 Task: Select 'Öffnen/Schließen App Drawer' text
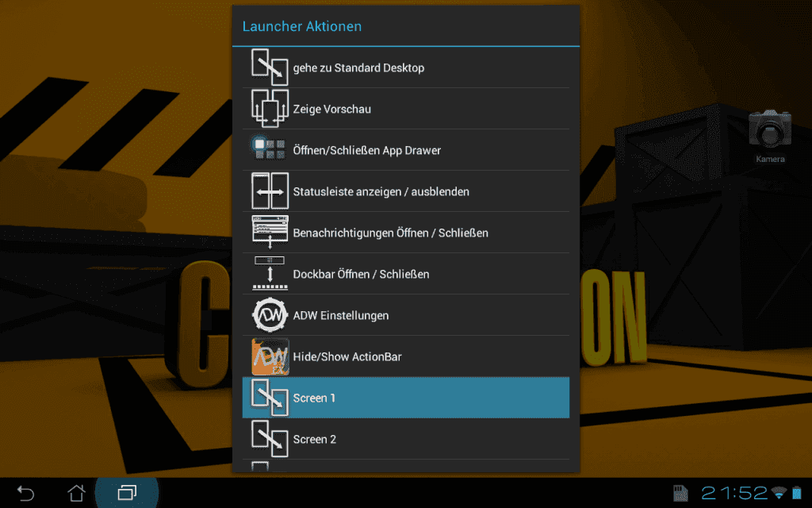point(366,150)
